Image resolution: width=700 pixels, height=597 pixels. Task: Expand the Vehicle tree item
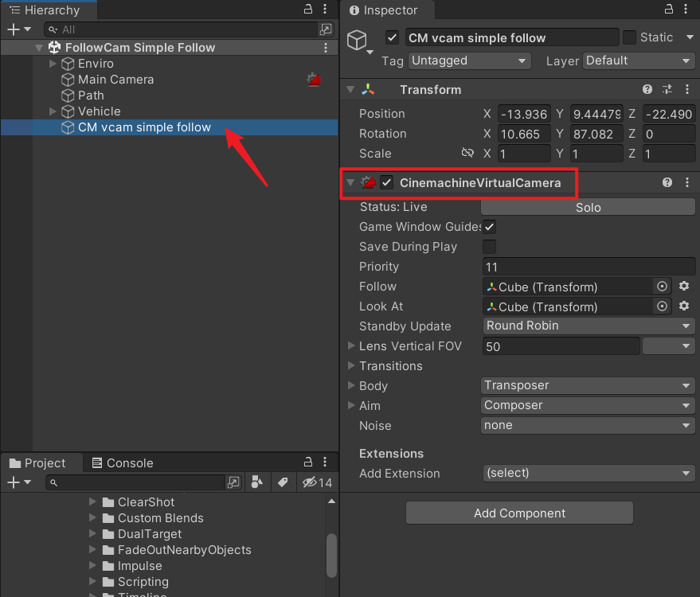53,111
